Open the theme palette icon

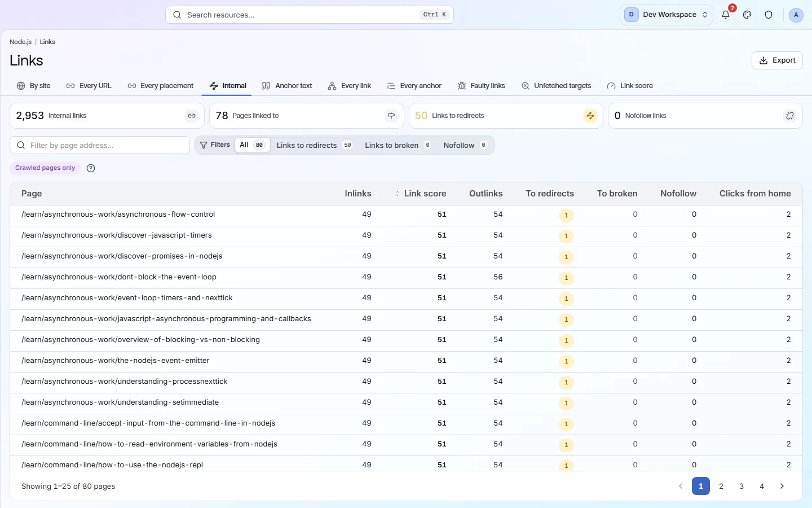(747, 15)
